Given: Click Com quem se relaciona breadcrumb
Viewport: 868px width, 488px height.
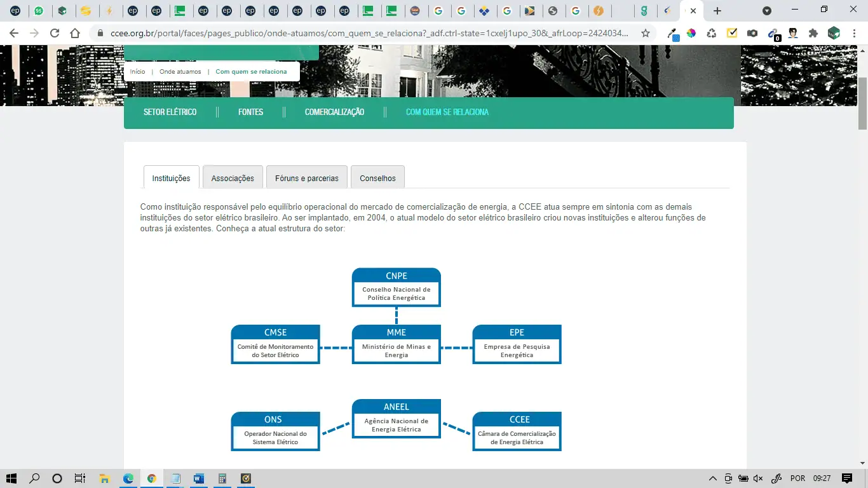Looking at the screenshot, I should pos(251,72).
